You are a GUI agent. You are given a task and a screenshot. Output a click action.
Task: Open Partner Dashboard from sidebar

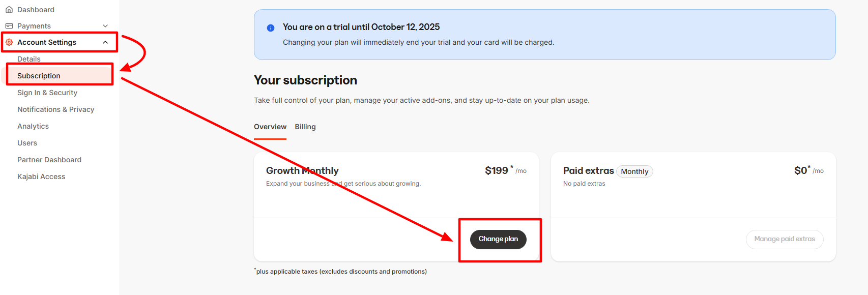(x=49, y=160)
